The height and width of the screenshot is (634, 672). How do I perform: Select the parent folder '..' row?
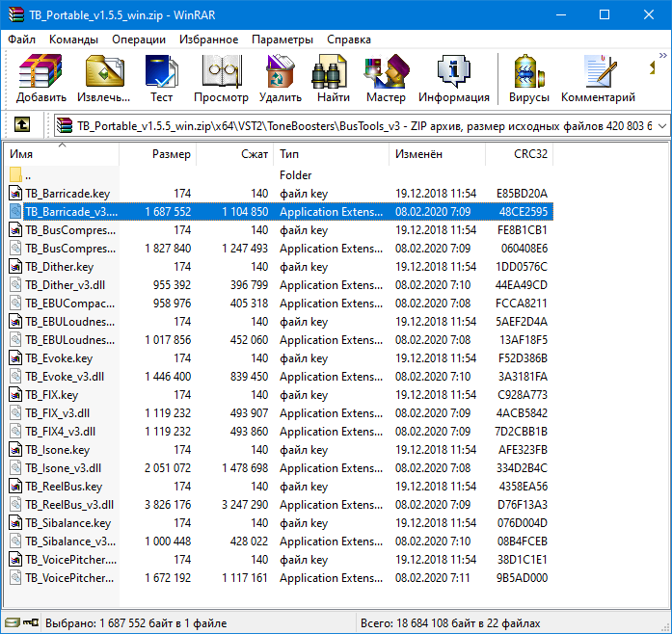pyautogui.click(x=279, y=174)
